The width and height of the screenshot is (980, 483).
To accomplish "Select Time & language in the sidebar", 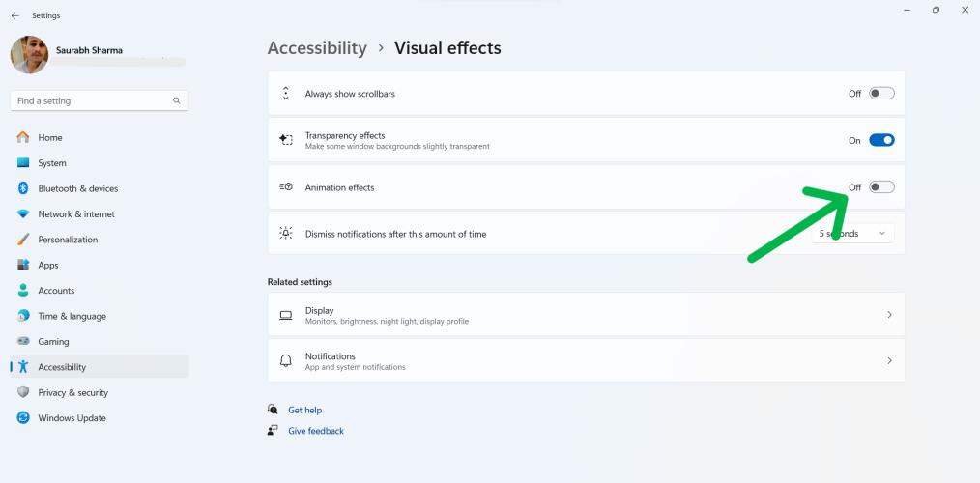I will pyautogui.click(x=72, y=316).
